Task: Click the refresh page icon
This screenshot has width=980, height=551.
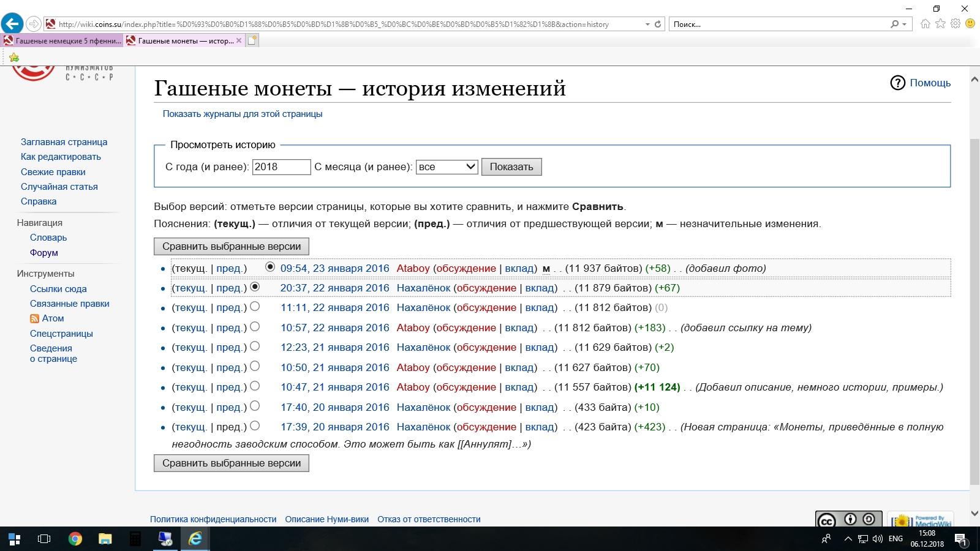Action: tap(658, 24)
